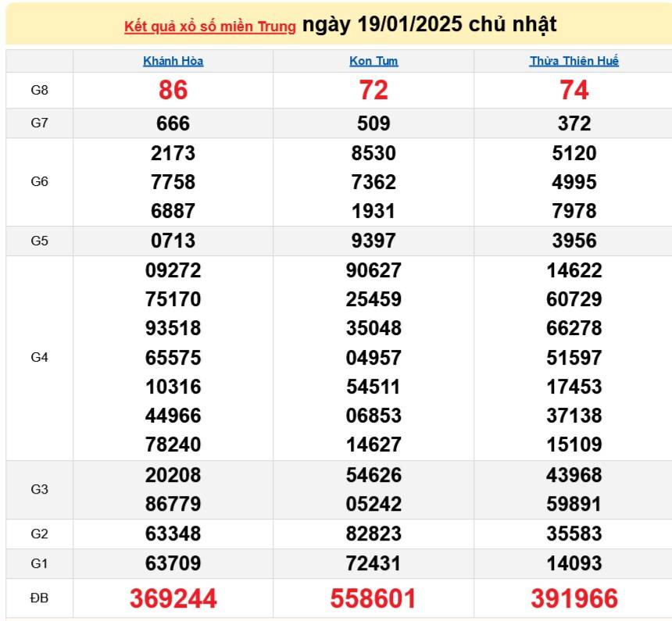Select the special prize 558601
The height and width of the screenshot is (621, 672).
373,598
